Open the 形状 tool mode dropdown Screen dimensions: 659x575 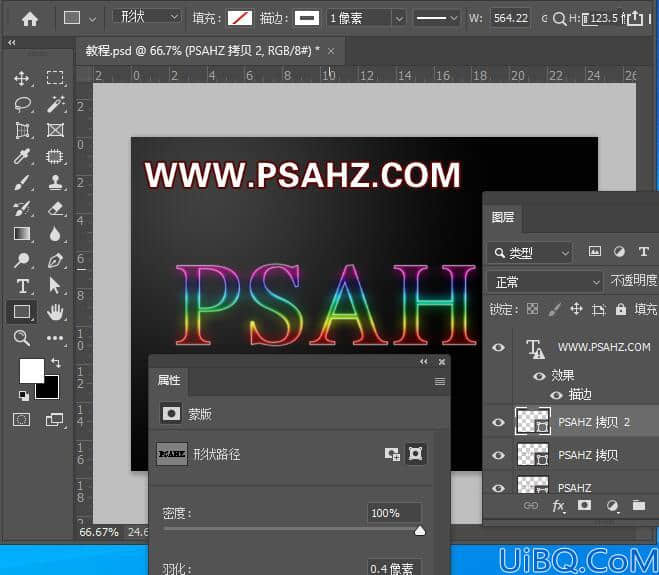pyautogui.click(x=146, y=17)
